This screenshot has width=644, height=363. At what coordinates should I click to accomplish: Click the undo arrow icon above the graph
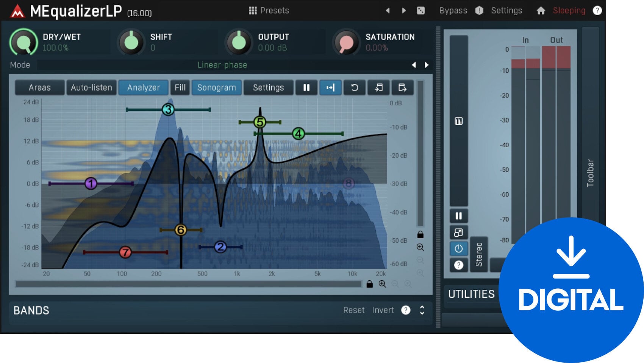click(354, 88)
